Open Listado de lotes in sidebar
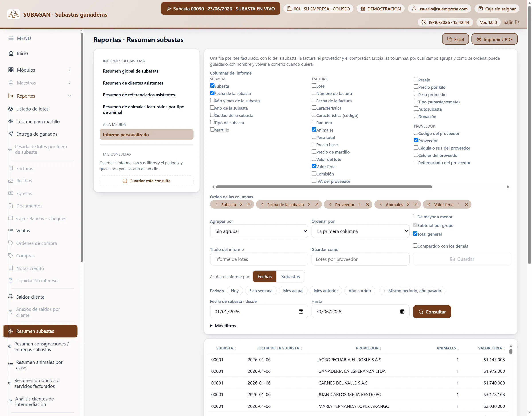Image resolution: width=532 pixels, height=416 pixels. click(x=32, y=109)
